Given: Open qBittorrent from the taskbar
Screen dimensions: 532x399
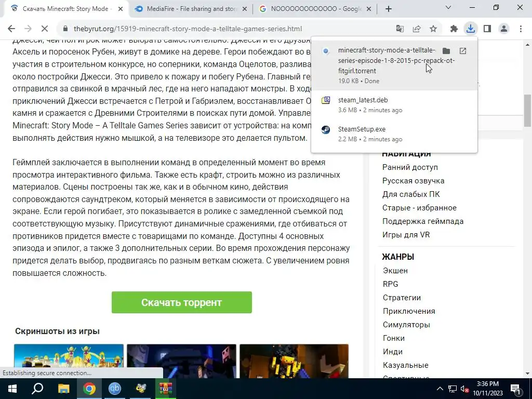Looking at the screenshot, I should [x=115, y=389].
